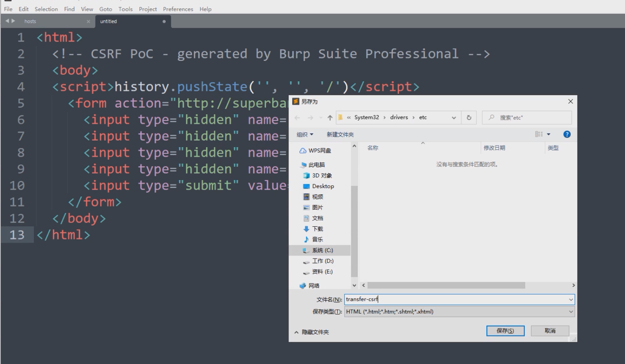
Task: Open view options dropdown arrow
Action: (549, 134)
